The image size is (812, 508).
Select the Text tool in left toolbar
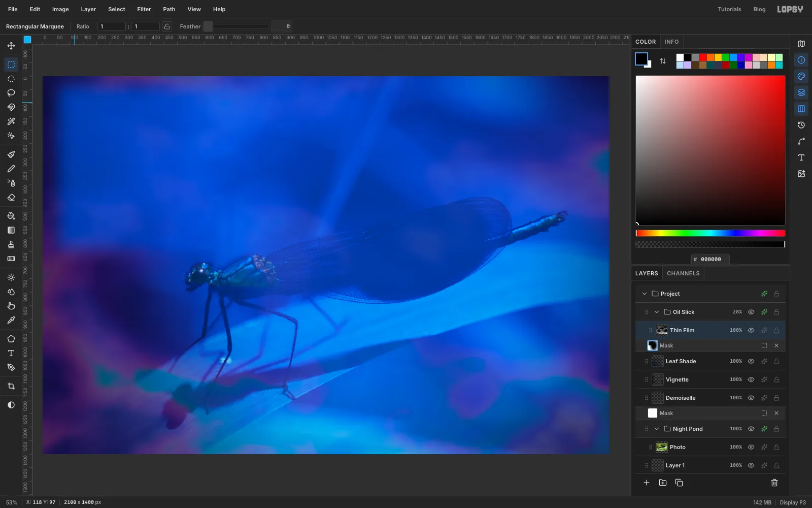point(11,353)
